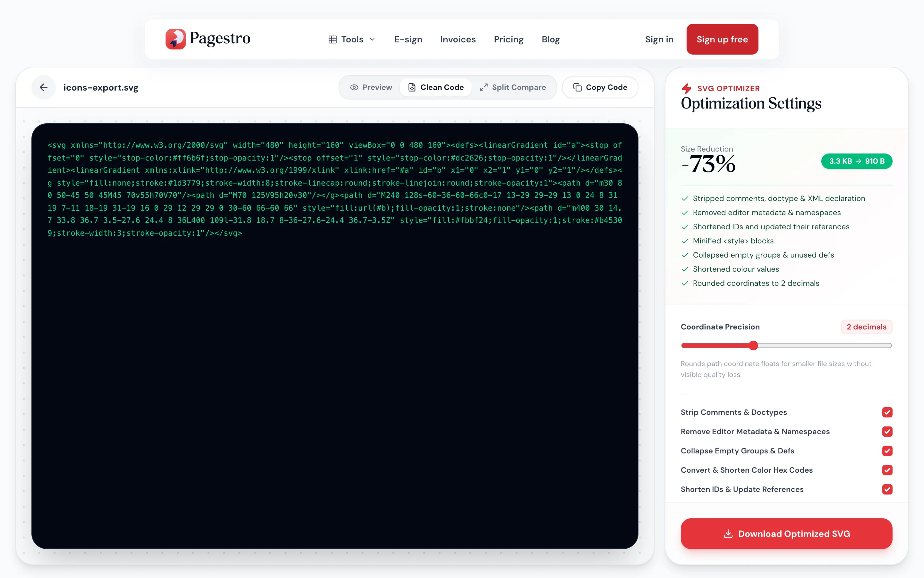Click "Shortened colour values" line
This screenshot has width=924, height=578.
tap(735, 269)
